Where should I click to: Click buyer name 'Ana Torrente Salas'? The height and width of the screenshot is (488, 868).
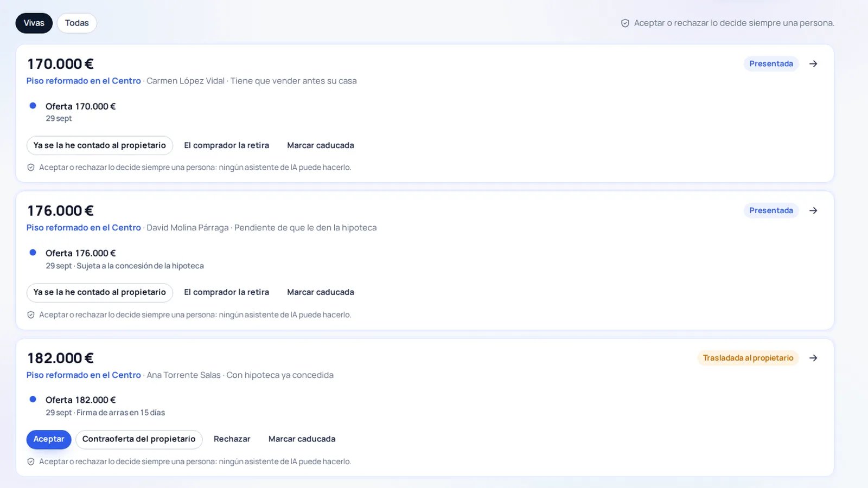pos(184,375)
